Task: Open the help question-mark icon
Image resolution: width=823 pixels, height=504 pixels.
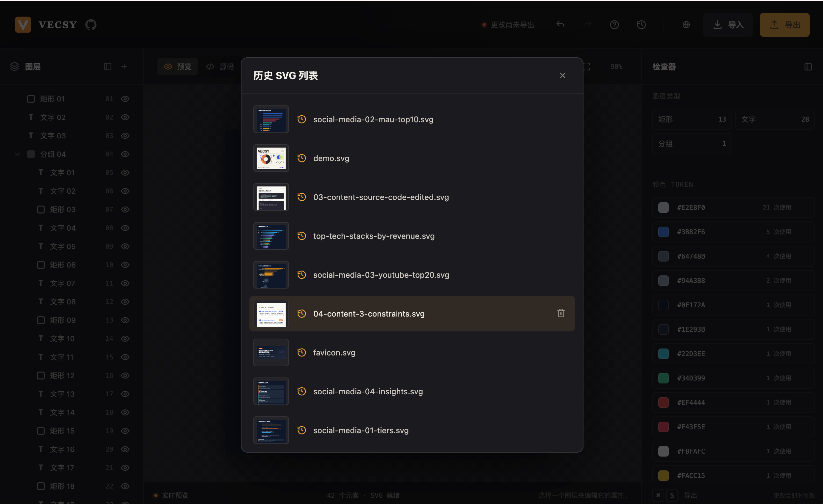Action: (614, 25)
